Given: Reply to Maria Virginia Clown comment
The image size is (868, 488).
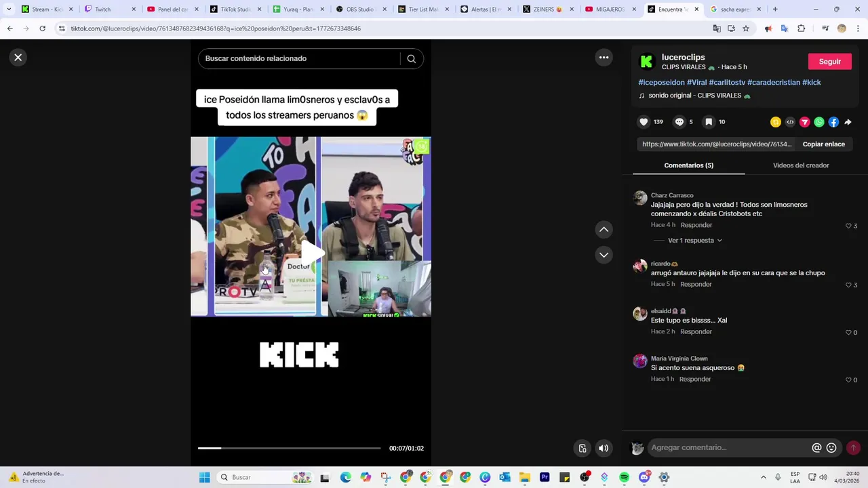Looking at the screenshot, I should (695, 379).
